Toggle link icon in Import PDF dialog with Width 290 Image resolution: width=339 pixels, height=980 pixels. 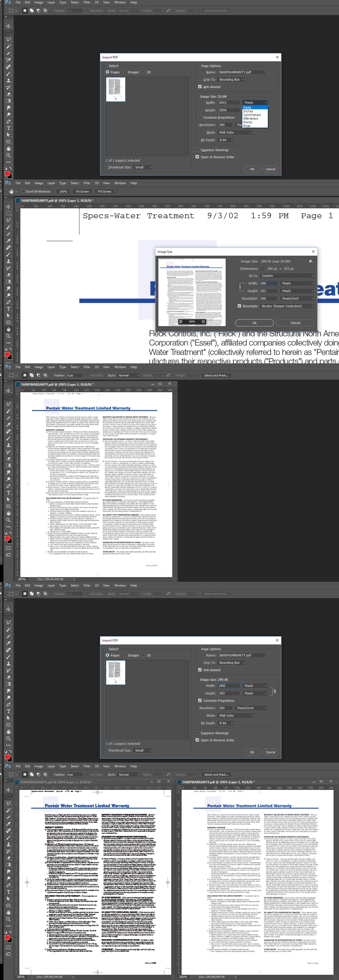275,691
